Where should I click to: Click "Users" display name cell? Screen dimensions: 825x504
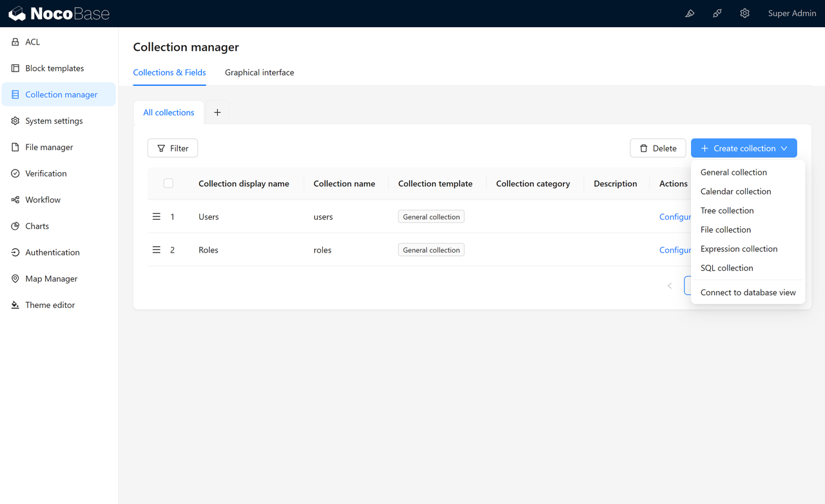209,217
